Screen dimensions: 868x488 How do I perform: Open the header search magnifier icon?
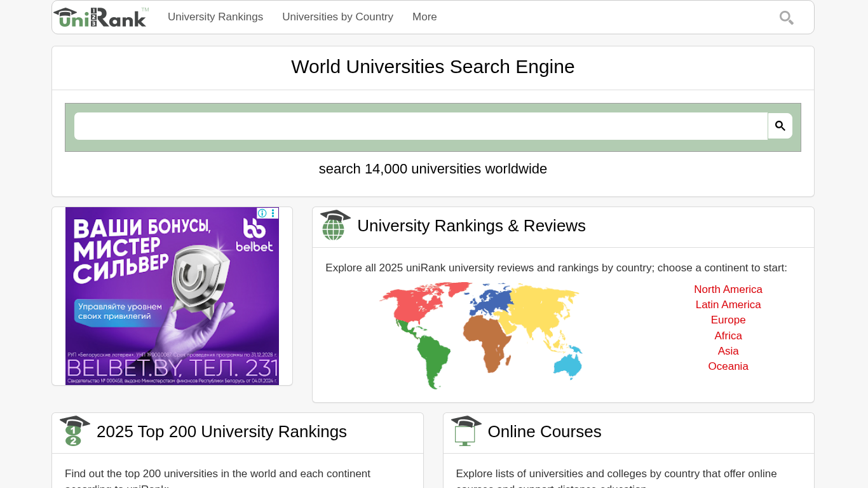(787, 18)
